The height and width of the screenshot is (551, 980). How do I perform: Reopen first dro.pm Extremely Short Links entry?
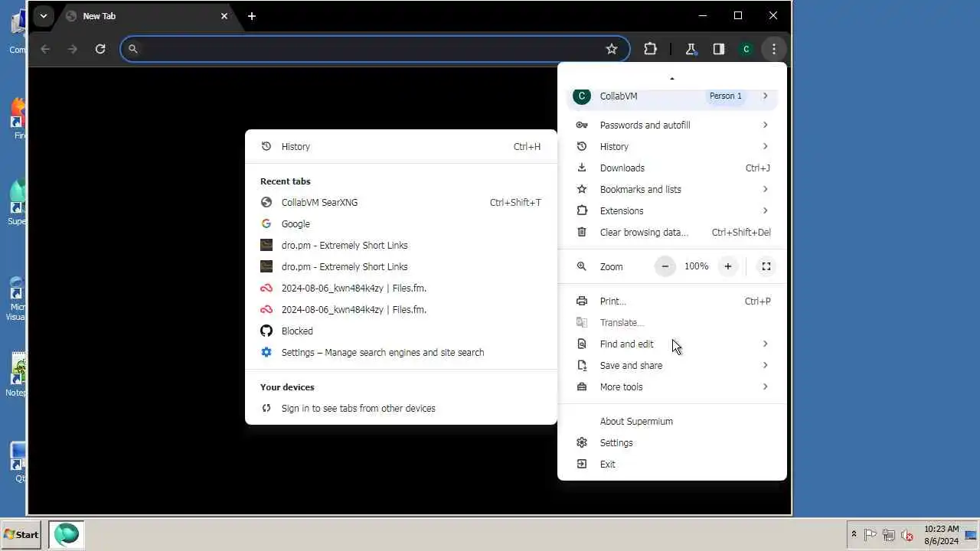point(401,245)
